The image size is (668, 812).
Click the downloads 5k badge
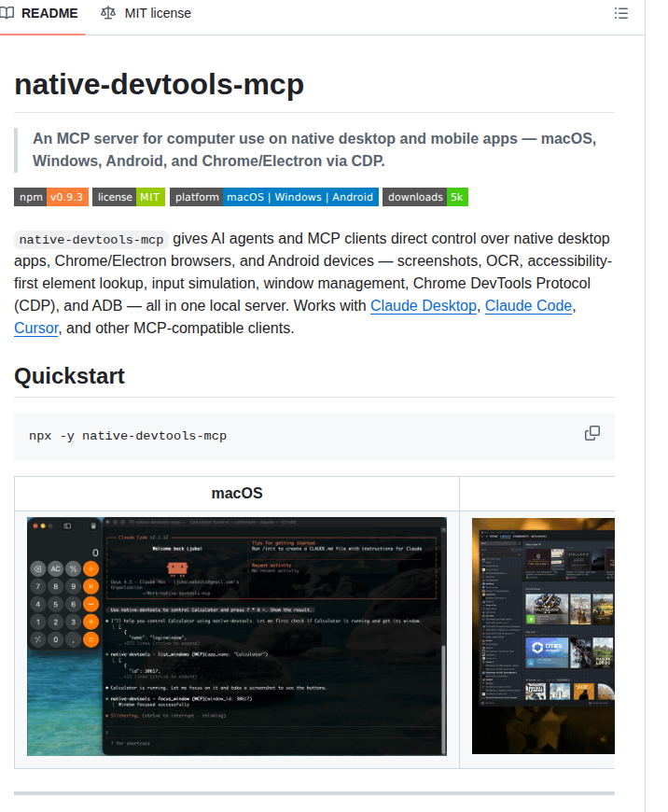(x=425, y=197)
